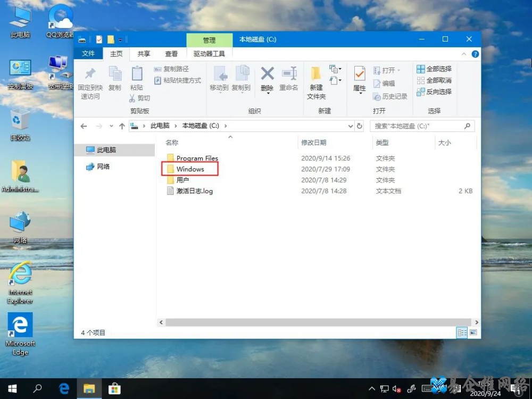Switch to the 查看 (View) tab
The image size is (532, 399).
(171, 53)
